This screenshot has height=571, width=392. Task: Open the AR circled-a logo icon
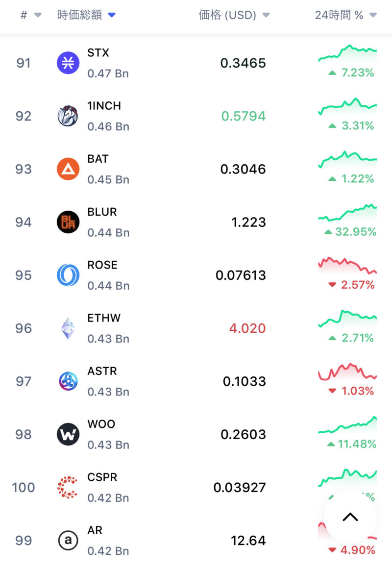click(68, 540)
